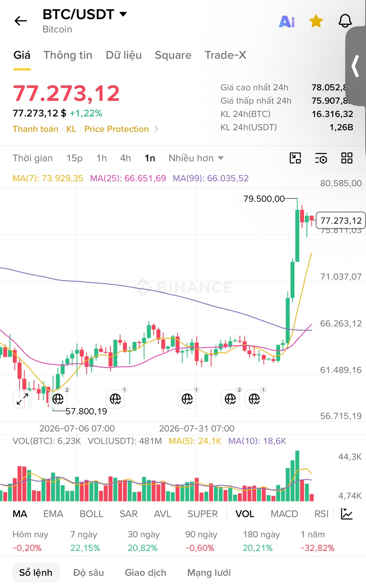This screenshot has width=366, height=588.
Task: Switch to the Độ sâu tab
Action: coord(88,573)
